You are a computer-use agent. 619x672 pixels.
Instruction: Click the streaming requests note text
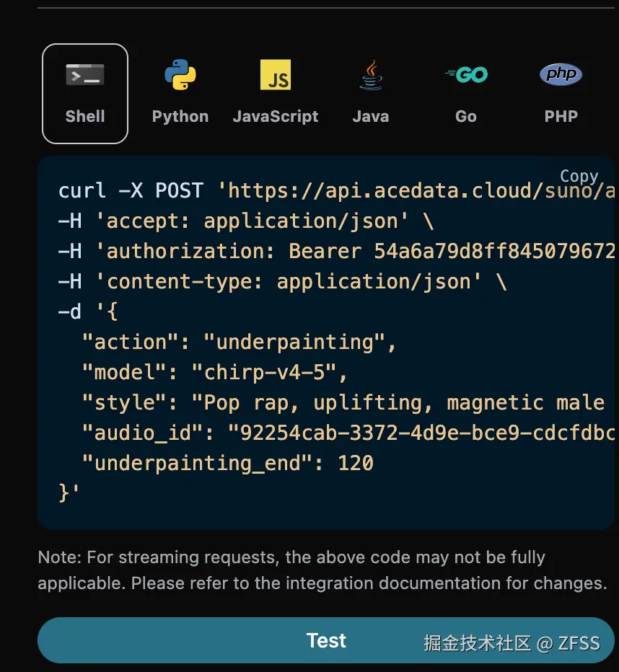coord(322,570)
